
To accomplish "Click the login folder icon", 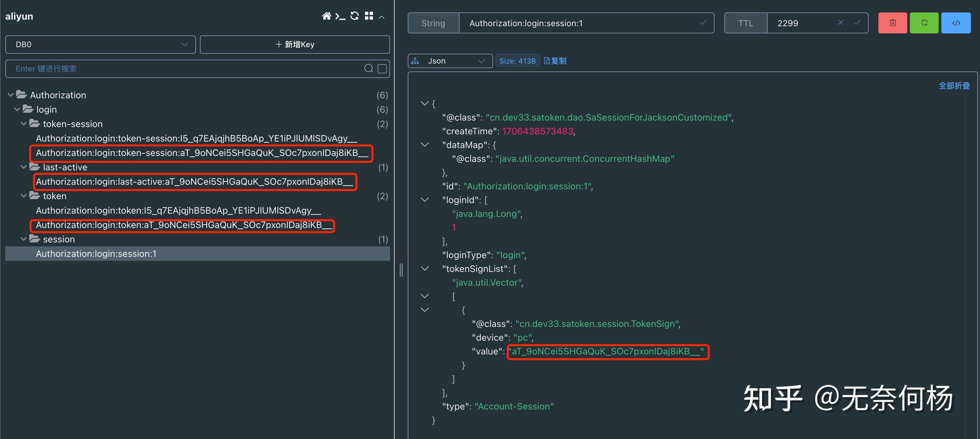I will pos(28,109).
